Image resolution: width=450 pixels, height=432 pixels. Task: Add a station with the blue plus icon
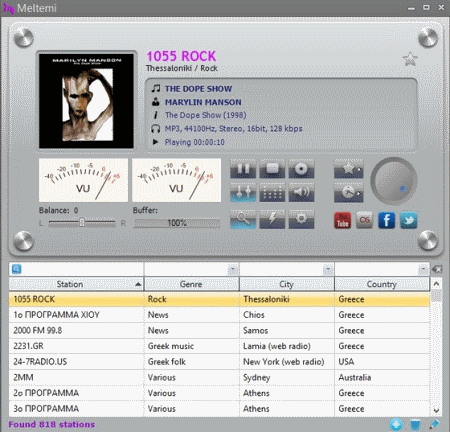pos(396,424)
